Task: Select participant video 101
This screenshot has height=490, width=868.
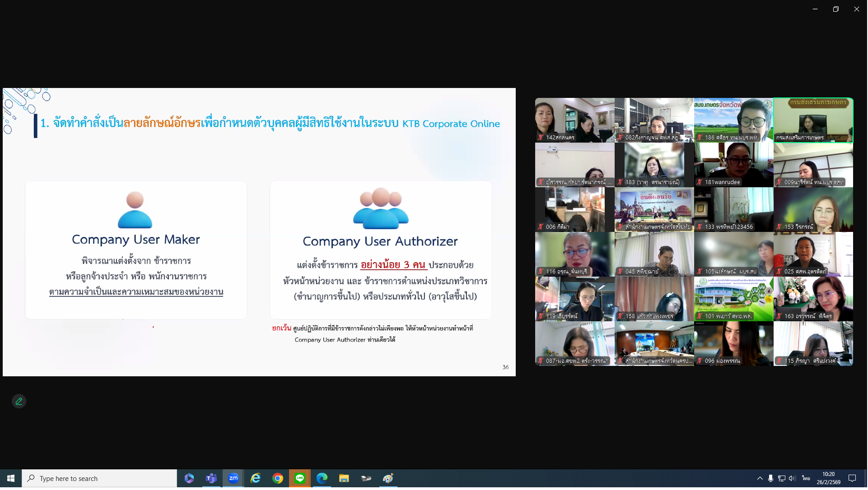Action: 733,299
